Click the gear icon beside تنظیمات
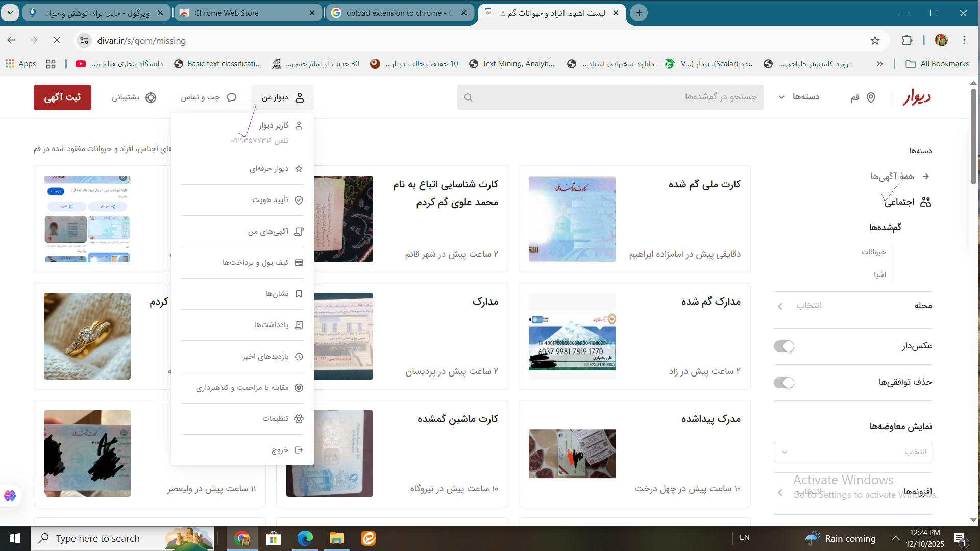980x551 pixels. click(x=299, y=419)
